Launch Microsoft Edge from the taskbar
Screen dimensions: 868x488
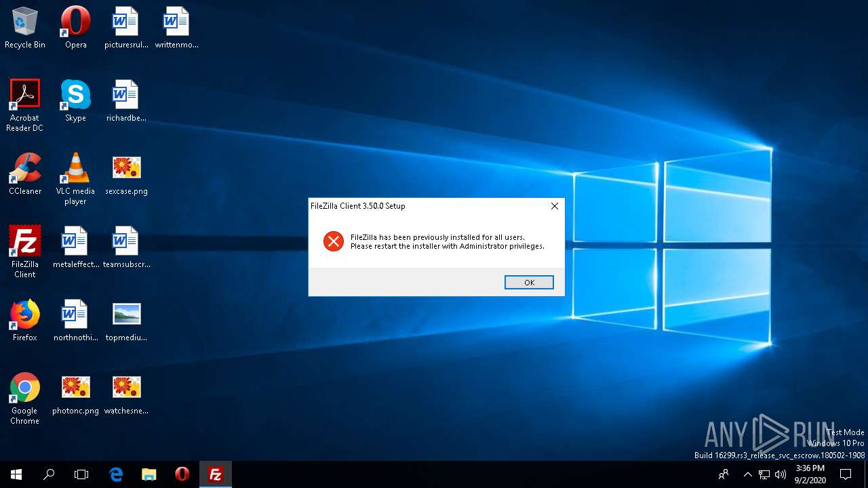pos(116,474)
